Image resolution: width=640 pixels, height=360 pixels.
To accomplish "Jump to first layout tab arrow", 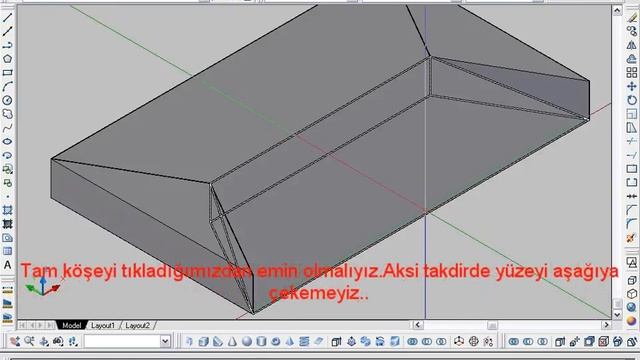I will (22, 325).
